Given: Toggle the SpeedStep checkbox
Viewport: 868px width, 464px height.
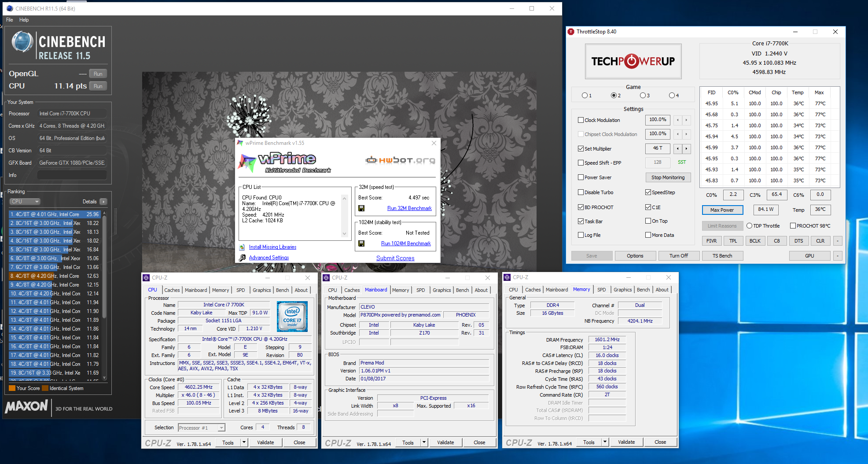Looking at the screenshot, I should [x=648, y=192].
